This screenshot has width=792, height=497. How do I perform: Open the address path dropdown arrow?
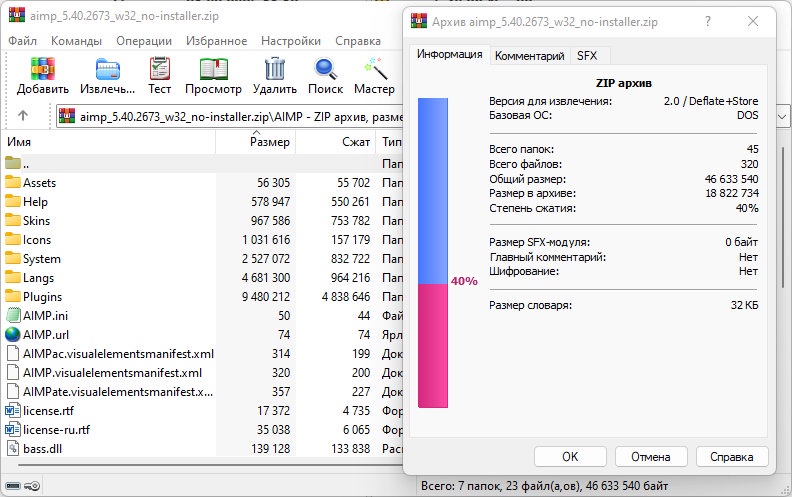point(781,117)
